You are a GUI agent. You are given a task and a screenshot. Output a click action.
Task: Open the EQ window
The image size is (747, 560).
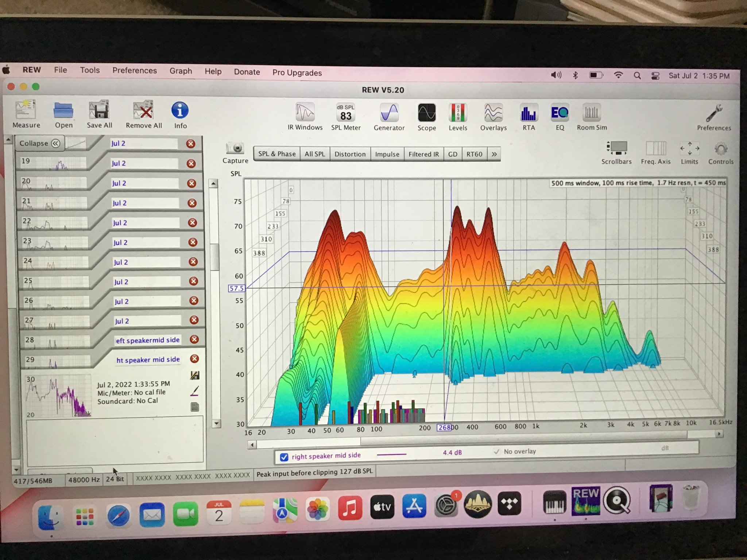560,117
